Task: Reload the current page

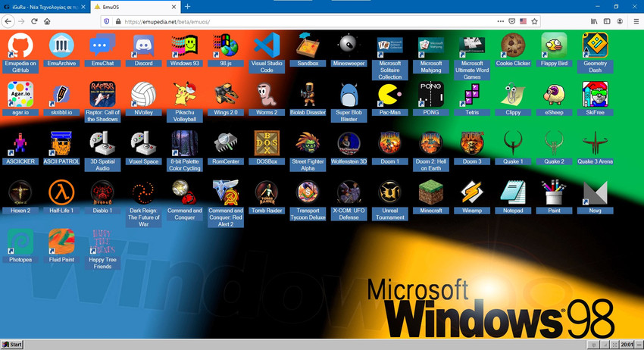Action: tap(34, 21)
